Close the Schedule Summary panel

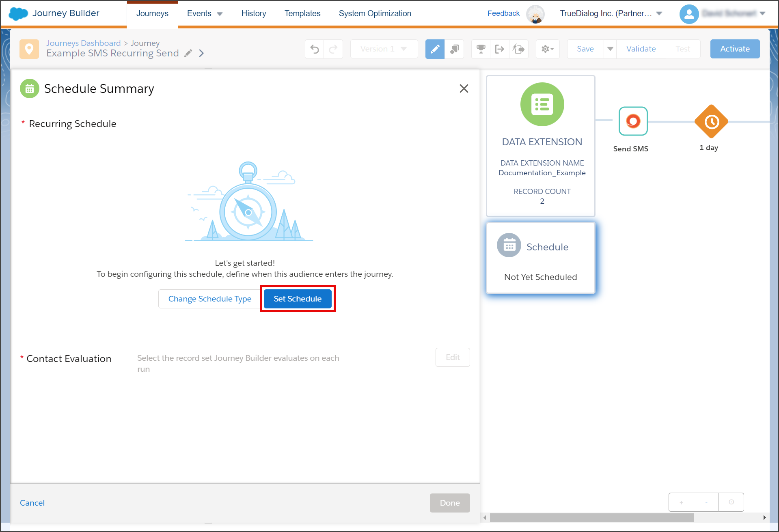coord(464,88)
